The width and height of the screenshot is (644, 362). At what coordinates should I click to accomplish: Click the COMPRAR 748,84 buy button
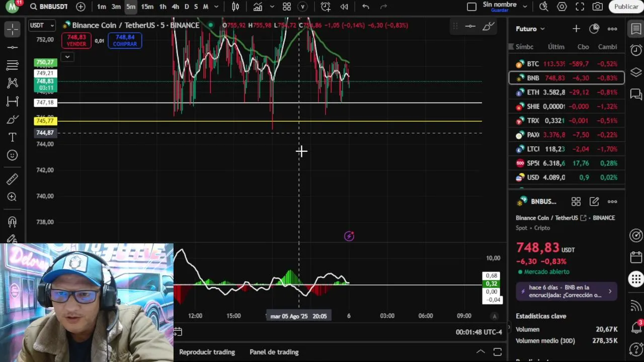[125, 41]
